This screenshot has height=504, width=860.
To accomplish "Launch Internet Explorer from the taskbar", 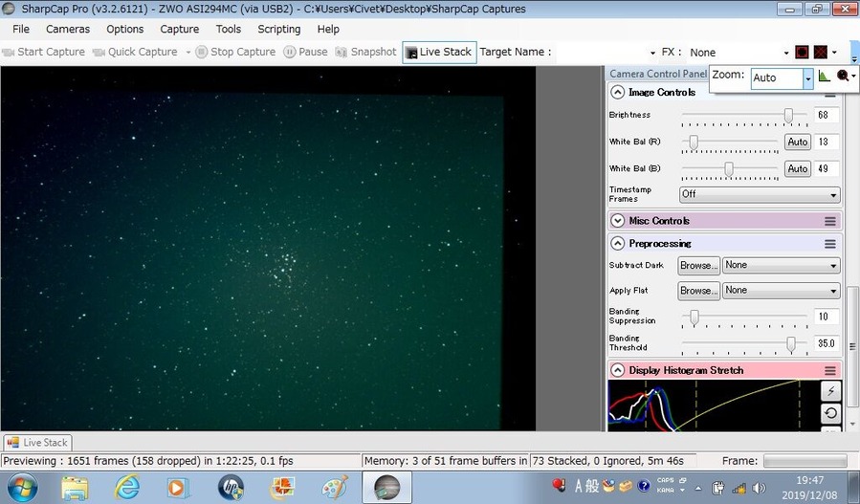I will click(x=126, y=488).
